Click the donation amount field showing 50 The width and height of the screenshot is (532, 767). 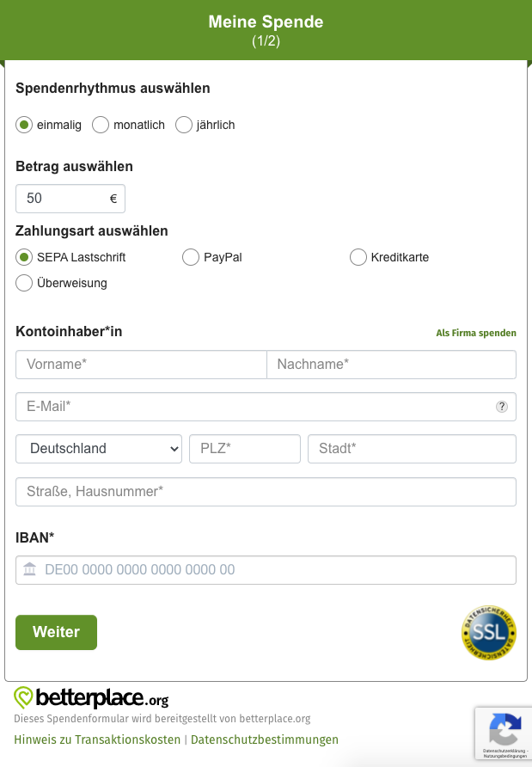(x=70, y=199)
